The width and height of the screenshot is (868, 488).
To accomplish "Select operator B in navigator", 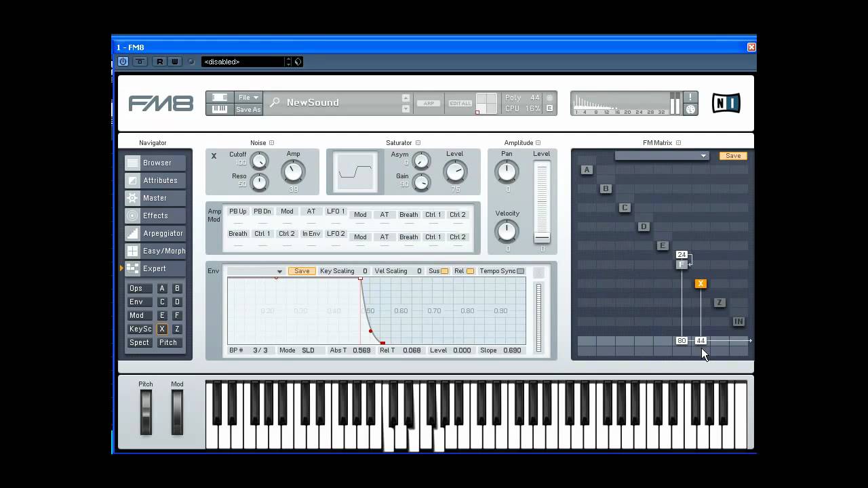I will tap(177, 289).
